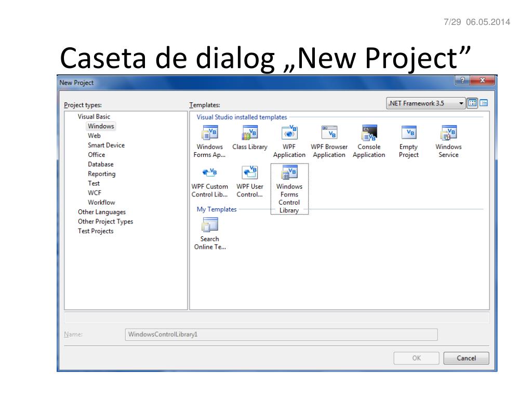
Task: Select Test Projects node
Action: pos(96,231)
